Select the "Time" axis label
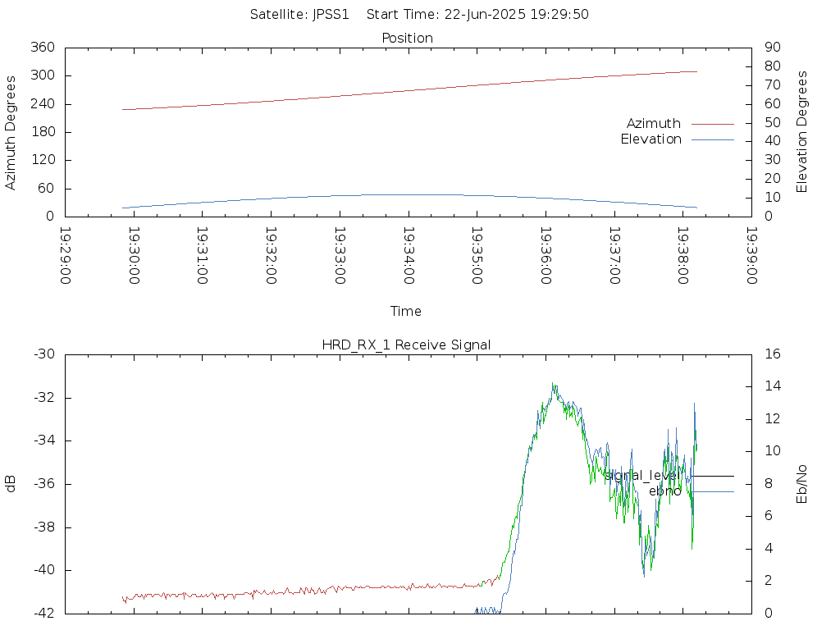Image resolution: width=840 pixels, height=630 pixels. pos(405,311)
